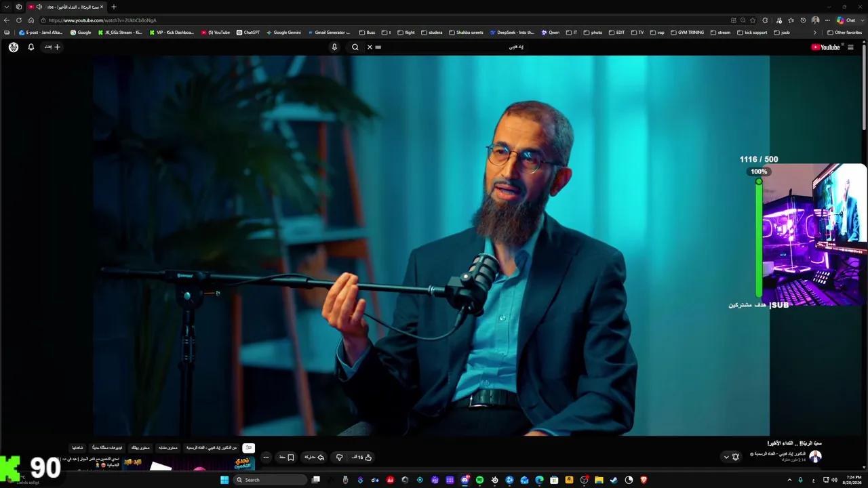Viewport: 868px width, 488px height.
Task: Expand the 'GYM TRINING' bookmarks folder
Action: point(687,33)
